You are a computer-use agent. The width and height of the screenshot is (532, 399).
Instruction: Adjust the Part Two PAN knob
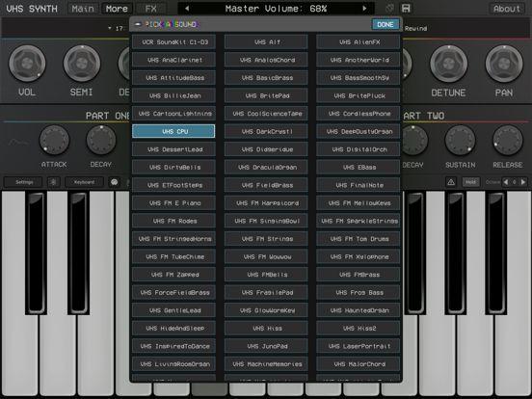[504, 64]
